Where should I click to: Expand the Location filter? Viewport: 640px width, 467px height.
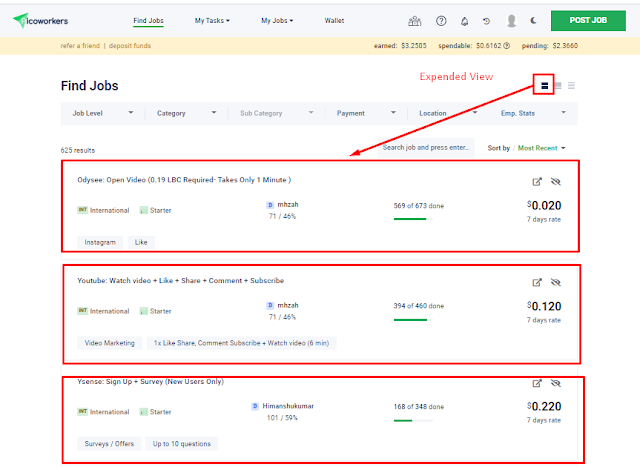coord(448,113)
